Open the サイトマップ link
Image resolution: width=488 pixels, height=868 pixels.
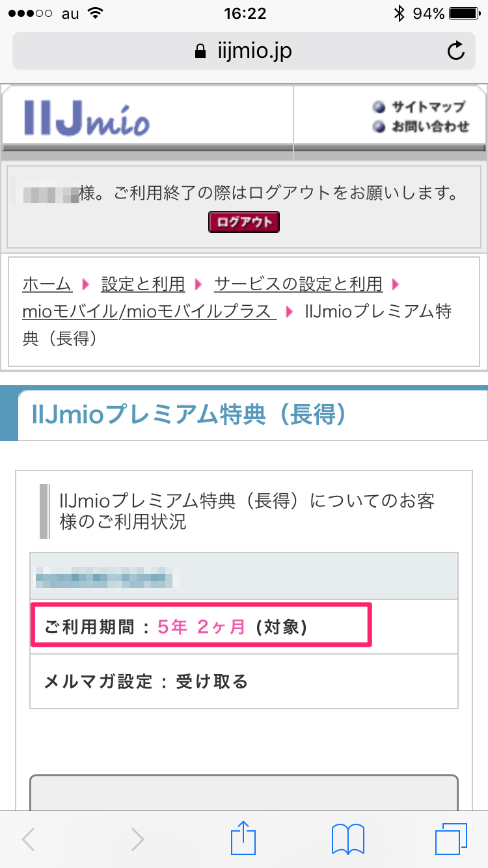coord(427,107)
